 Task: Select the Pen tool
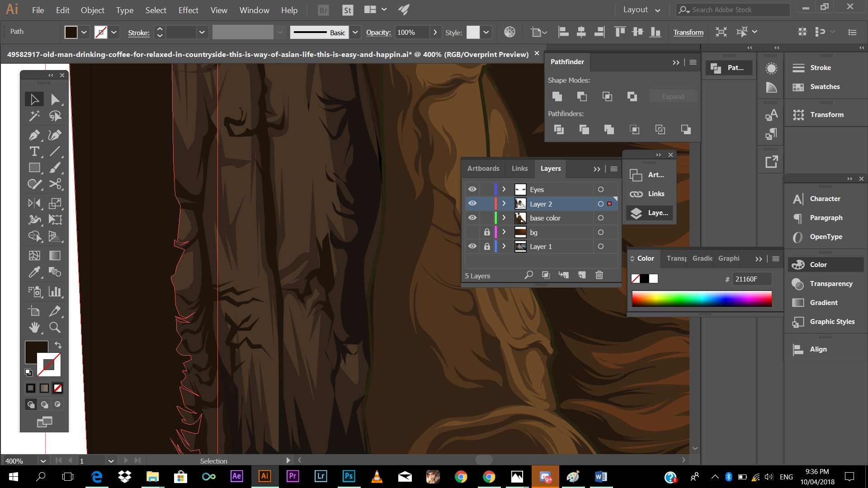34,135
